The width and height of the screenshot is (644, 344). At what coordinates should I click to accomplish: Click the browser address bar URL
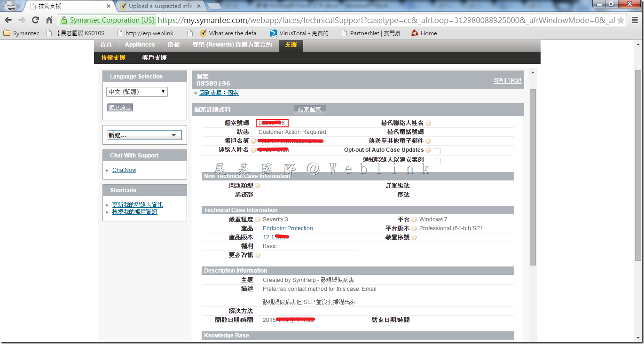pyautogui.click(x=385, y=20)
